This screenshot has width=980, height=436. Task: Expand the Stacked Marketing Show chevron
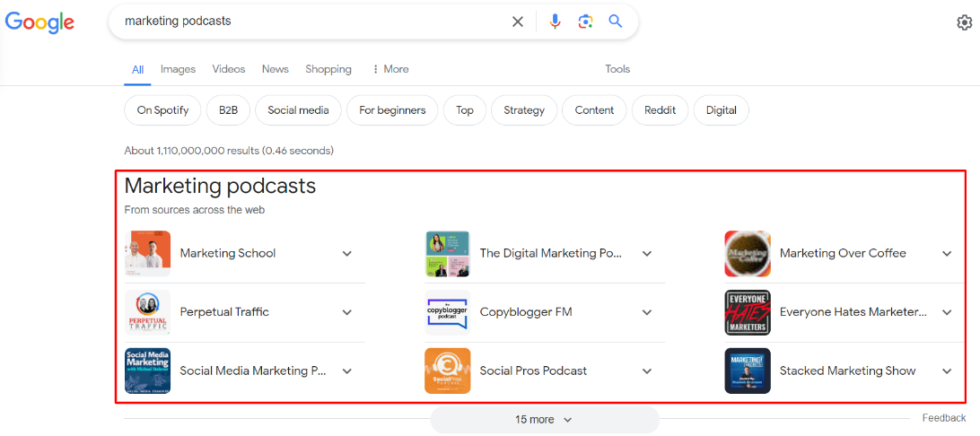[x=948, y=371]
